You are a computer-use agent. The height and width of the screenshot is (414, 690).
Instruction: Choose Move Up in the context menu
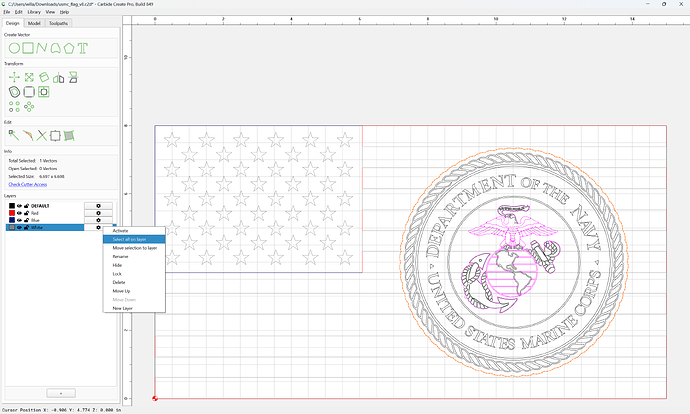[134, 291]
